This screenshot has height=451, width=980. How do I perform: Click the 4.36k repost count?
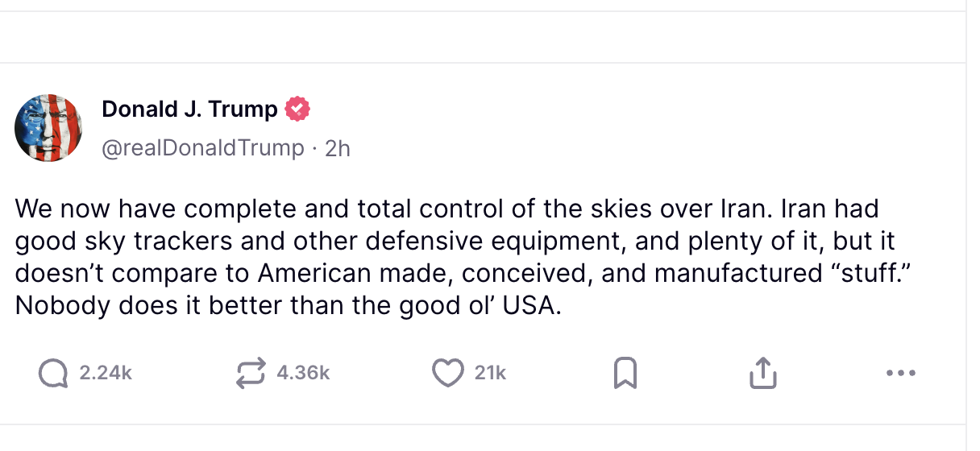tap(303, 373)
